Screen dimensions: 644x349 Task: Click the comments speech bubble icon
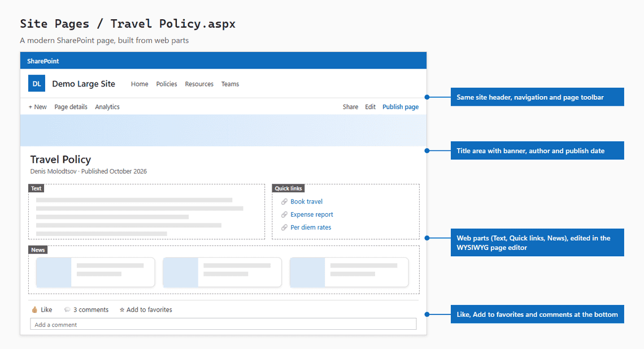[x=67, y=309]
